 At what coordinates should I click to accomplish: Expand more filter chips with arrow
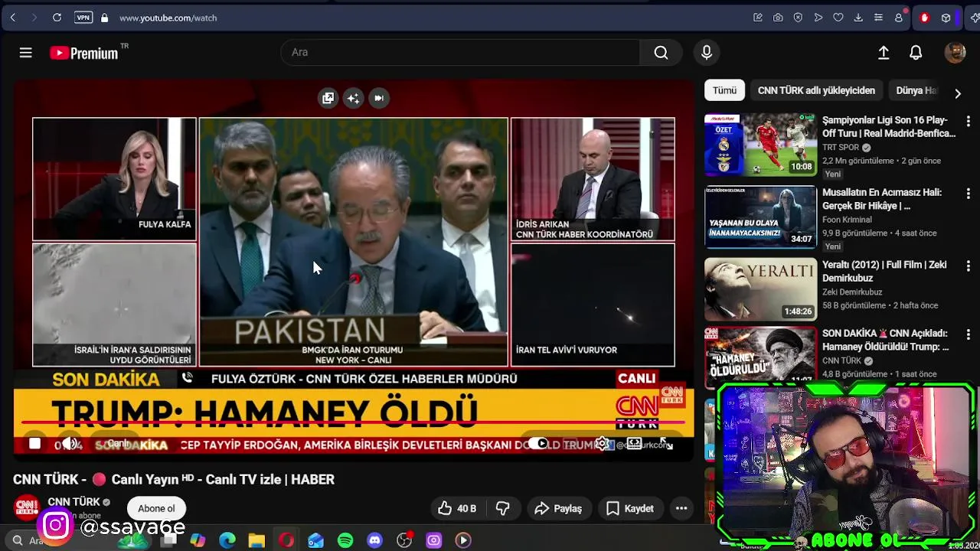point(958,93)
